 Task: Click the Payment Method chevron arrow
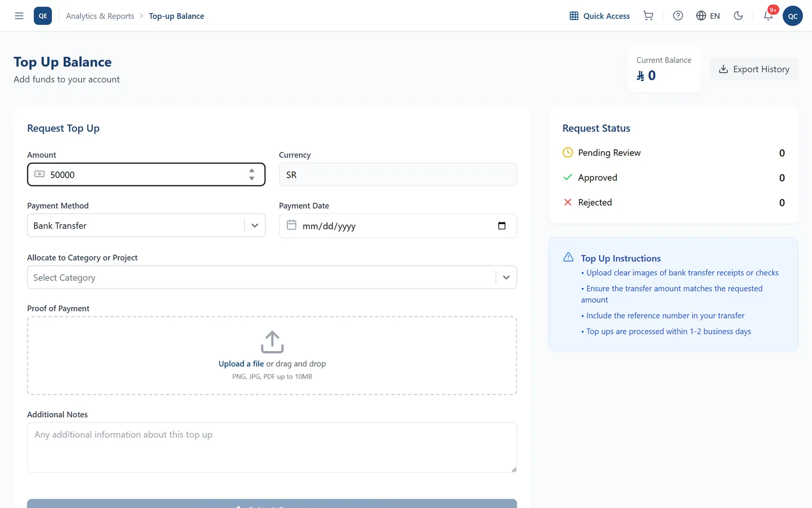tap(255, 226)
